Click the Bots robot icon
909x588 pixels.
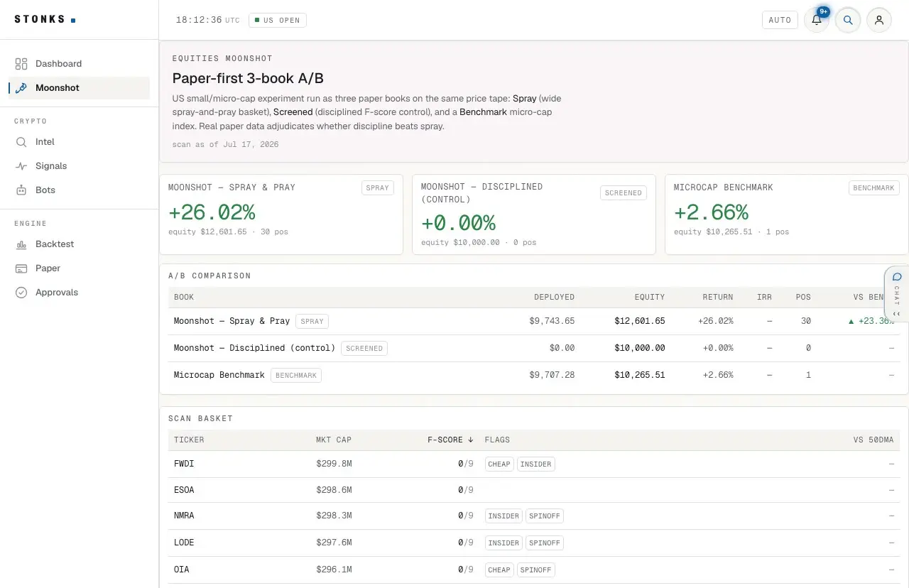pyautogui.click(x=21, y=190)
